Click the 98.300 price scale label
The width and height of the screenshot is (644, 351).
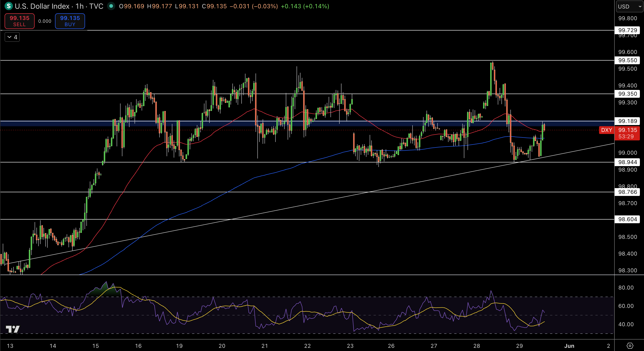[x=627, y=270]
